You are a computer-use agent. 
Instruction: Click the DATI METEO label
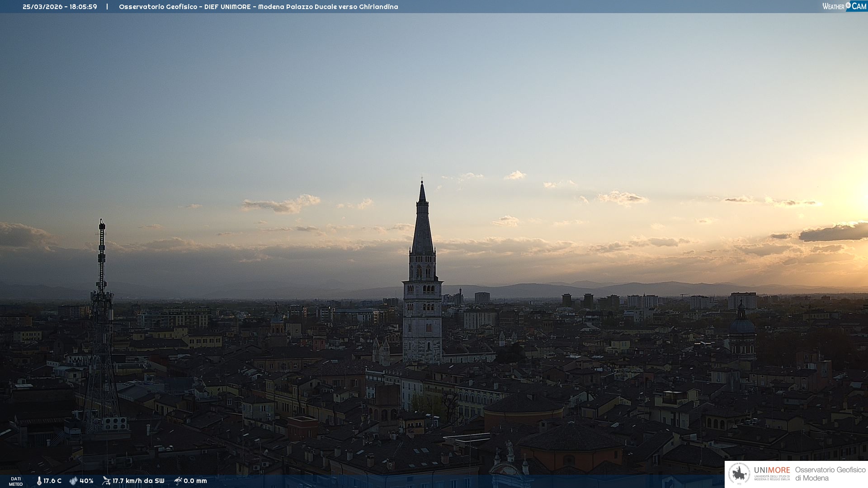point(16,481)
